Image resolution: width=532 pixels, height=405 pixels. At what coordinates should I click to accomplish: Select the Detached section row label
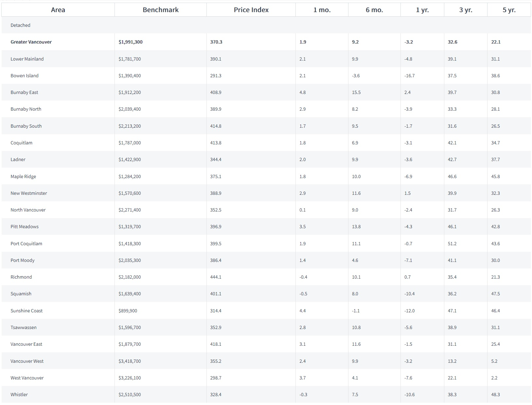[x=20, y=25]
